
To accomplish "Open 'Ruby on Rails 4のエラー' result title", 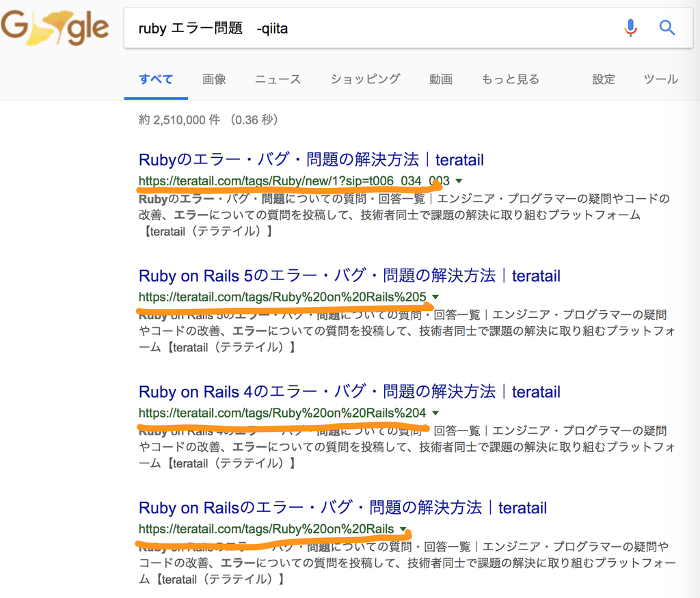I will [x=349, y=392].
